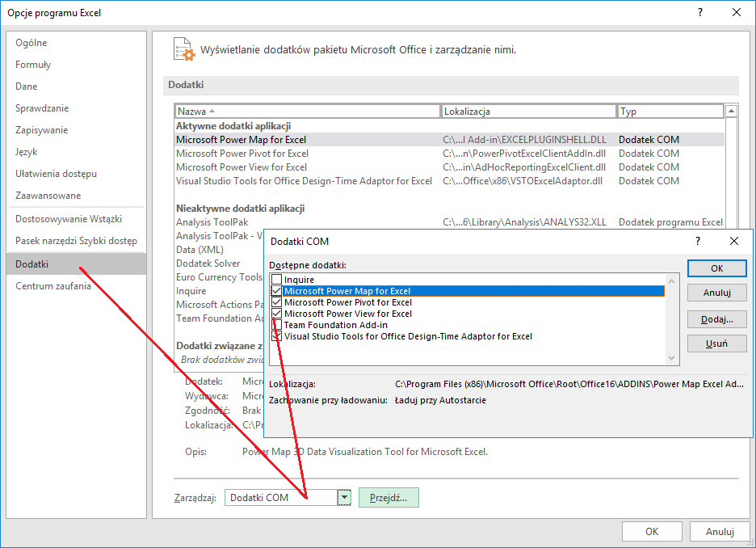The width and height of the screenshot is (756, 548).
Task: Select Microsoft Power View for Excel active row
Action: click(449, 167)
